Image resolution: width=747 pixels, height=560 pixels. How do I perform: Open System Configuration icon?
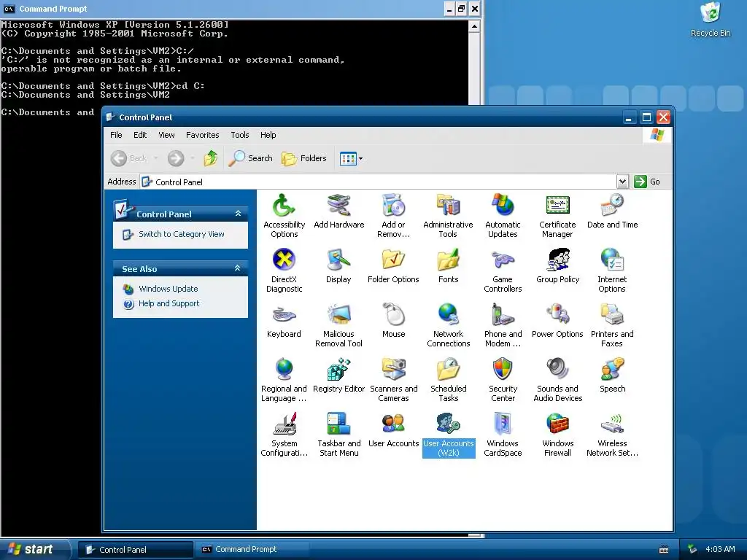pos(284,424)
